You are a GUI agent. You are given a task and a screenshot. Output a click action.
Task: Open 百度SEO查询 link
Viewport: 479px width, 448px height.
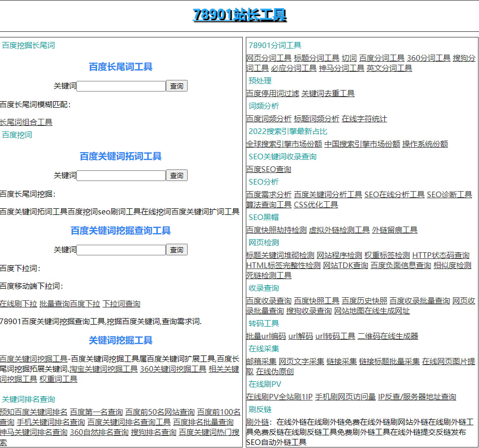point(269,169)
